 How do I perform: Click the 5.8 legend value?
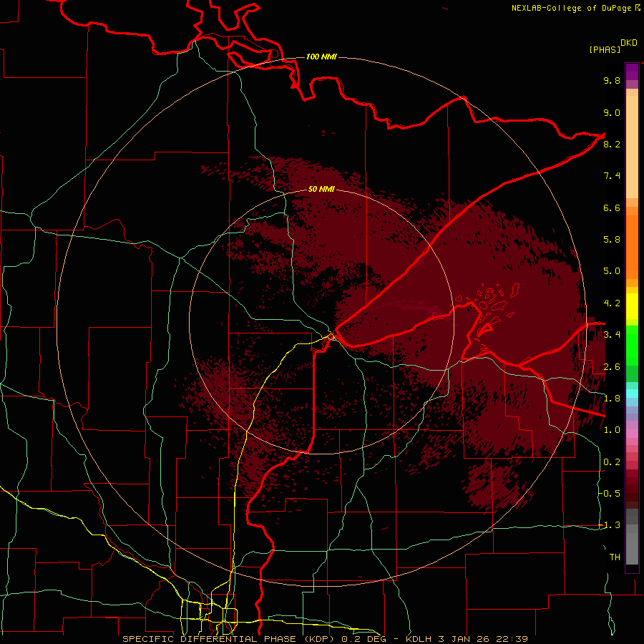click(x=612, y=240)
